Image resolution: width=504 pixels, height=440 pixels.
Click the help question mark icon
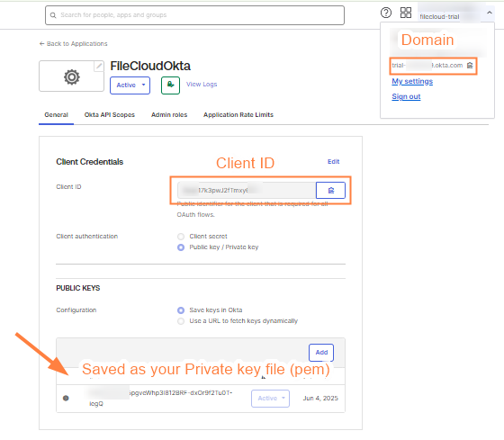click(386, 13)
